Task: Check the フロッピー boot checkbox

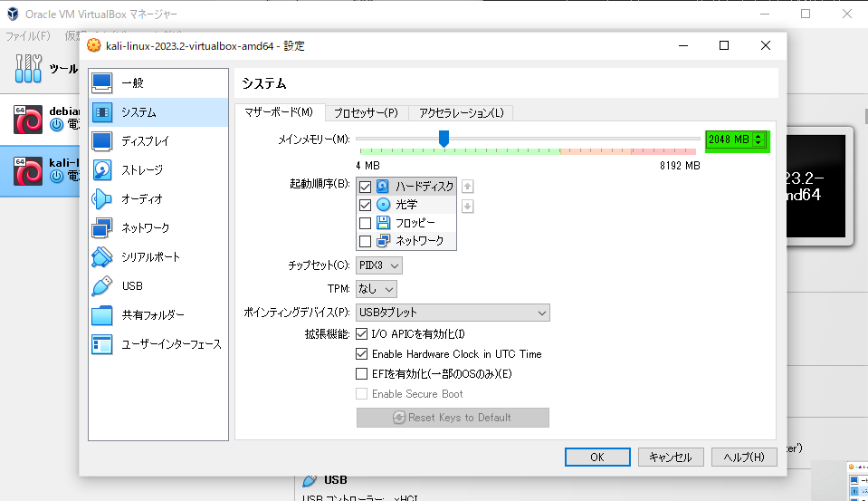Action: point(365,224)
